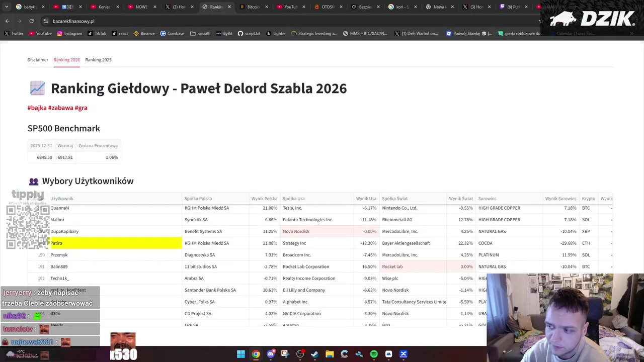Click the SP500 value 6917.81
644x362 pixels.
pyautogui.click(x=65, y=157)
